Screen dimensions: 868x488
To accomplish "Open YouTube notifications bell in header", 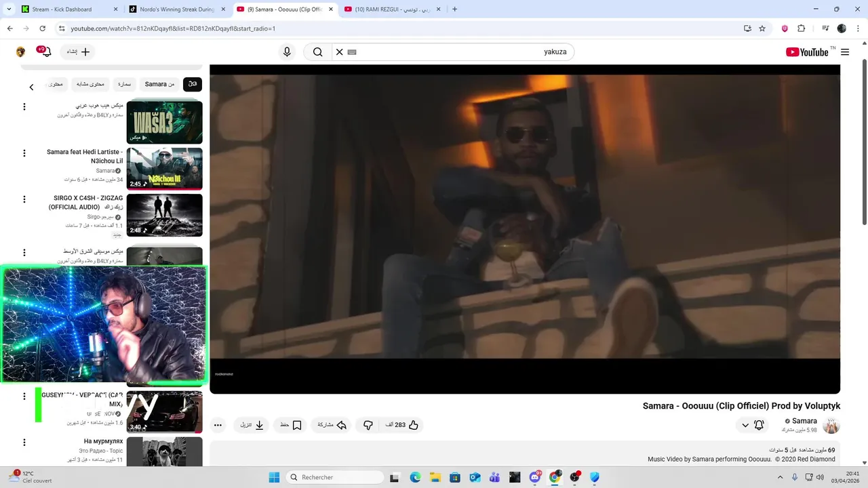I will [46, 52].
